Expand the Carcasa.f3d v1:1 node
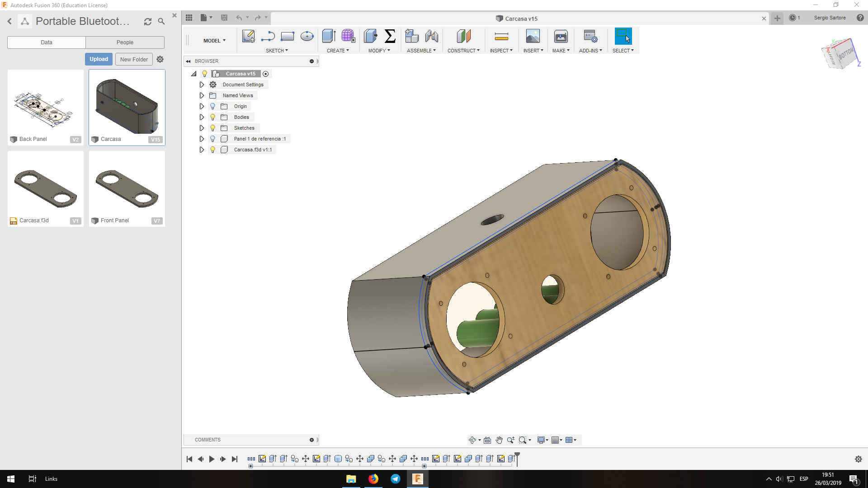Screen dimensions: 868x488 (x=202, y=150)
